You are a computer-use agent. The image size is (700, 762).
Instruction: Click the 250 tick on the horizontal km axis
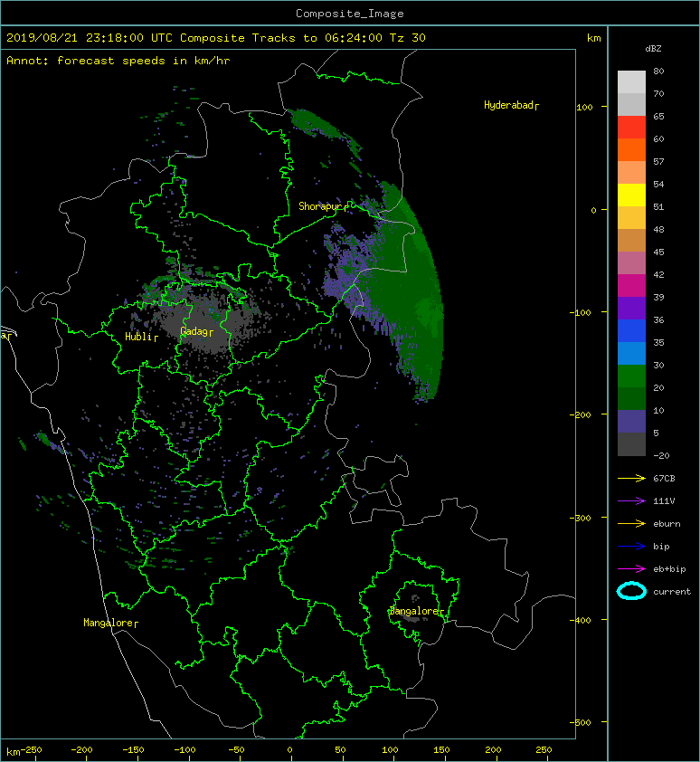pos(544,750)
